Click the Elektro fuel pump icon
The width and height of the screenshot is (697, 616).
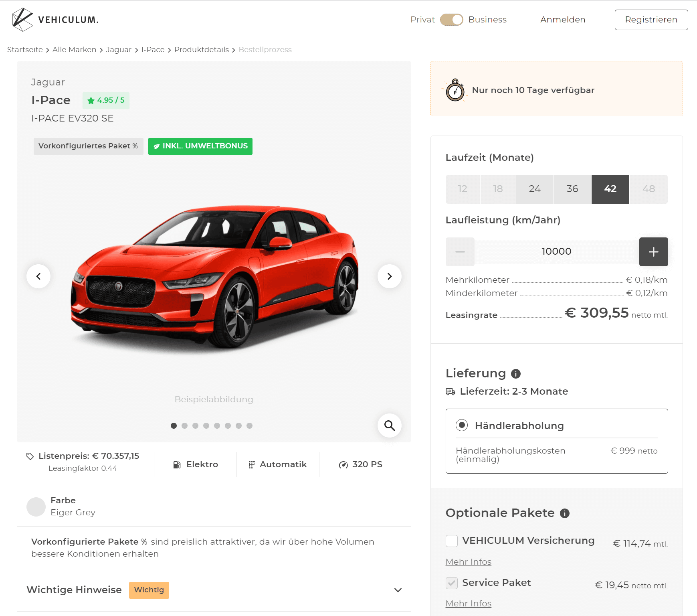(177, 465)
